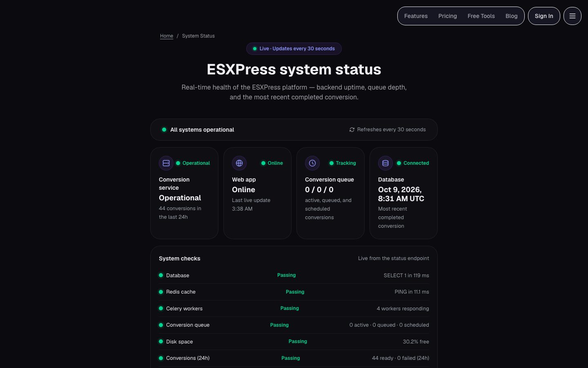Click the Online status badge
The image size is (588, 368).
[272, 163]
